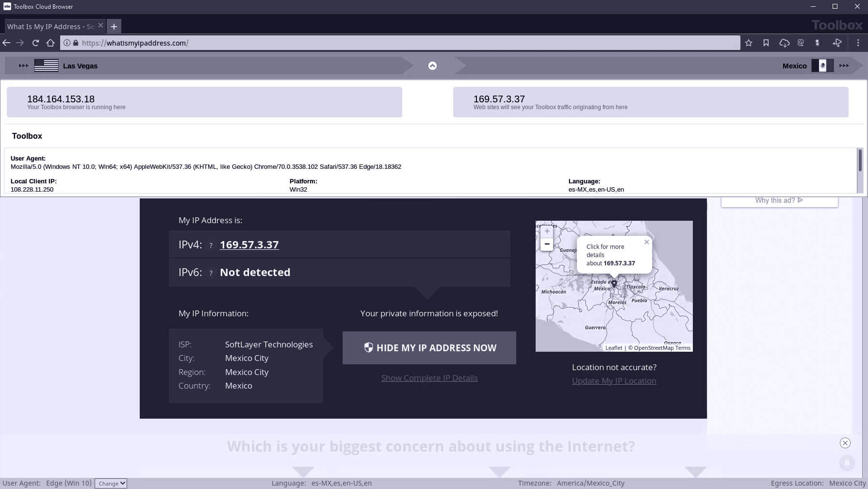Click the two-dots arrow toolbar icon

point(818,43)
